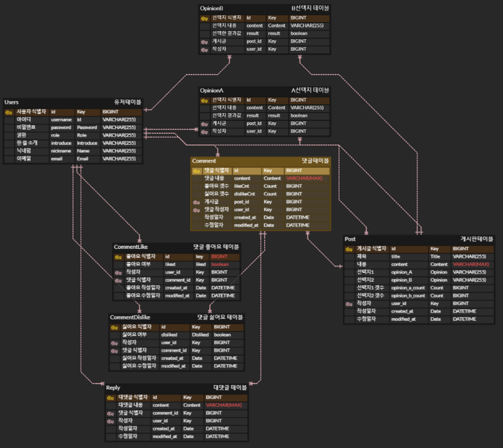The image size is (503, 448).
Task: Click the foreign key icon next to OpinionB post_id
Action: coord(204,42)
